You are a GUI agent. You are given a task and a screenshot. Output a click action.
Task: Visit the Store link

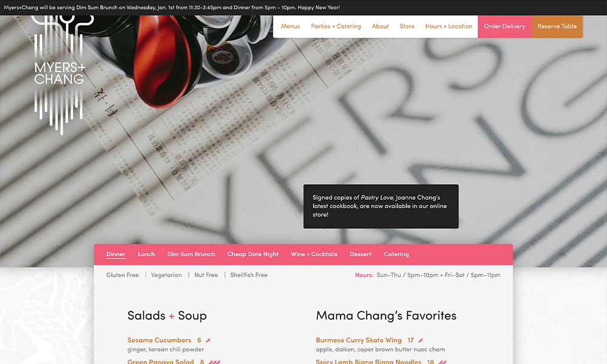coord(407,26)
